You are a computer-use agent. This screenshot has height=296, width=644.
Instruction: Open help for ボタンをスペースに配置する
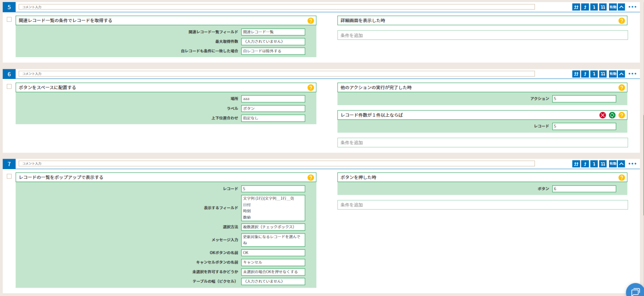310,87
